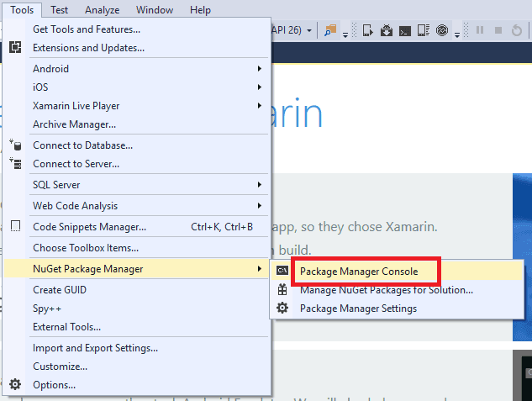Open the Window menu in menu bar

tap(155, 10)
